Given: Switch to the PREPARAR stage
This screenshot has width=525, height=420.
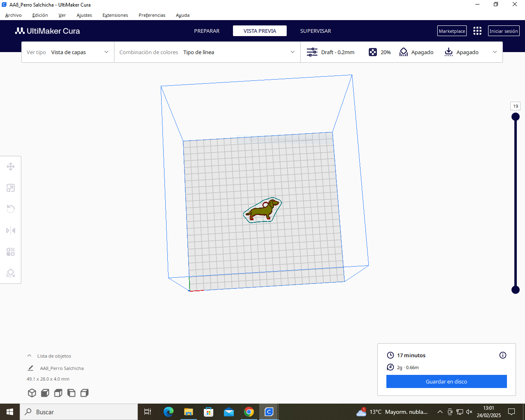Looking at the screenshot, I should coord(207,31).
